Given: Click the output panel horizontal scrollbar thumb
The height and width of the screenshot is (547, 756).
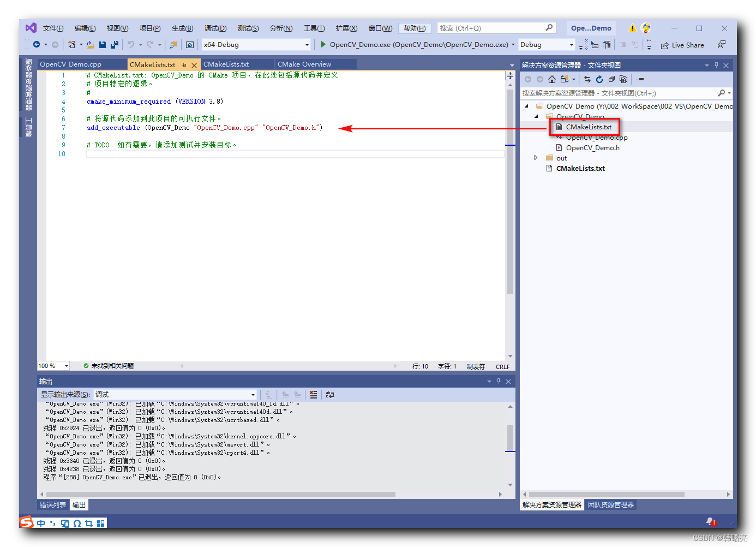Looking at the screenshot, I should click(x=221, y=494).
